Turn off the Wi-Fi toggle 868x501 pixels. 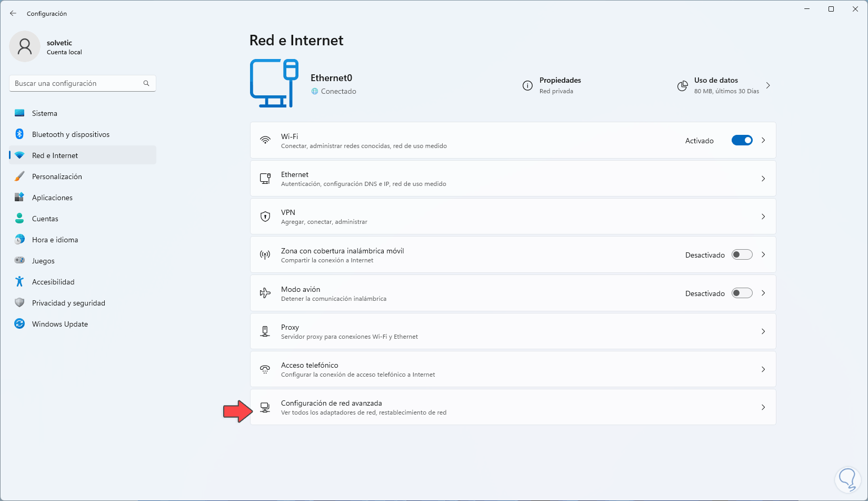coord(742,141)
